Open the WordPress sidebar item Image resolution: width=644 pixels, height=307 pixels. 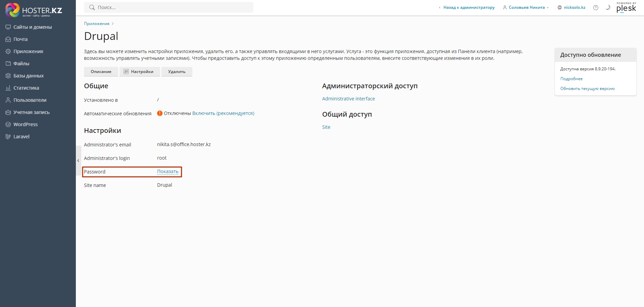pos(25,124)
